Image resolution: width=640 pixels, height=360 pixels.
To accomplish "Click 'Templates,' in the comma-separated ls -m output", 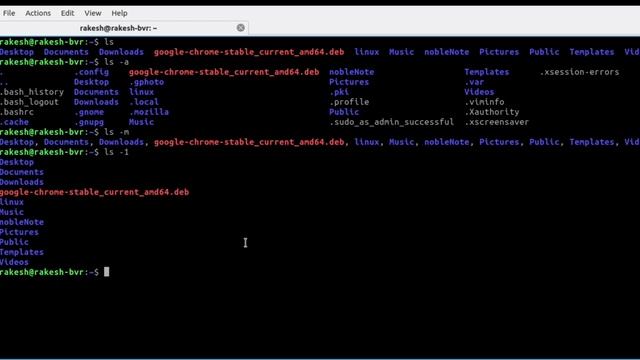I will (594, 142).
